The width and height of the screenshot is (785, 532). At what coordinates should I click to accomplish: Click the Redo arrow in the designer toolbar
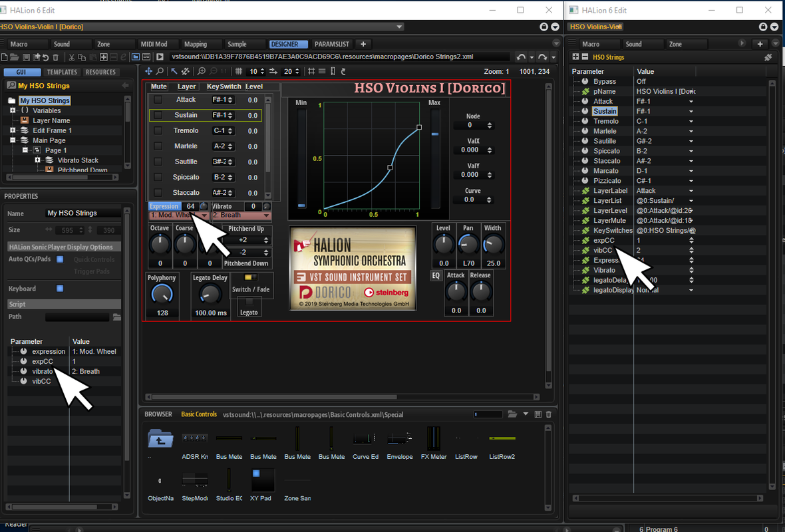[x=542, y=57]
